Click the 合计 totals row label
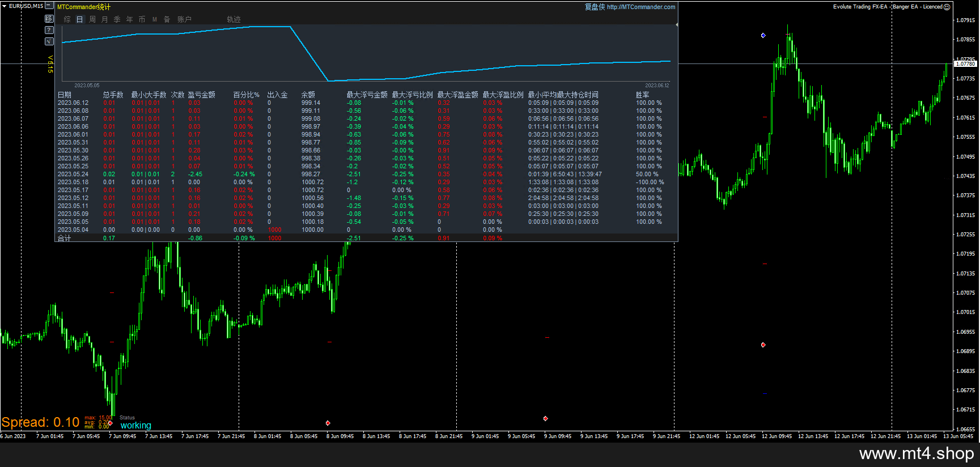The image size is (980, 467). [x=65, y=239]
